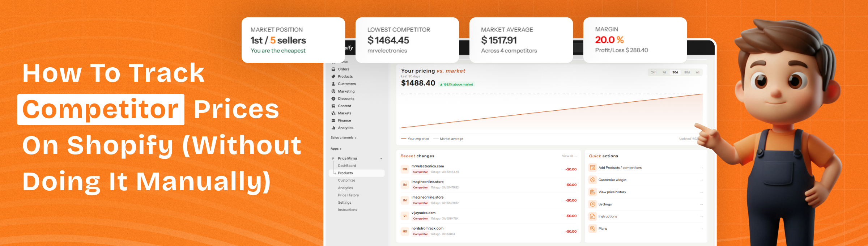Click the Instructions document icon
The width and height of the screenshot is (868, 246).
[592, 216]
